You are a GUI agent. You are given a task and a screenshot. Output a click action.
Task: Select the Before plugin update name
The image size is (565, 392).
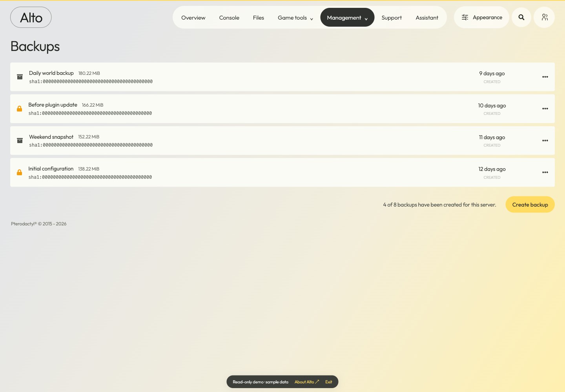53,105
